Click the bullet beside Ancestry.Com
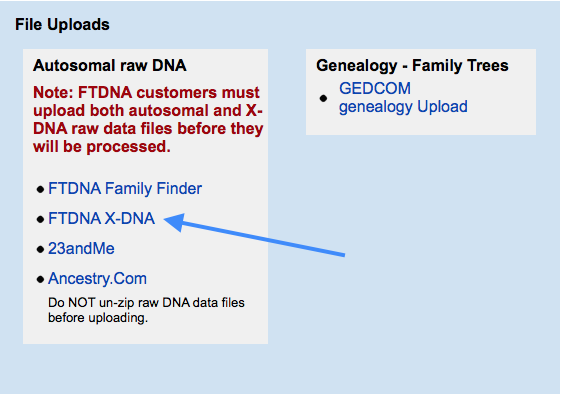Viewport: 561px width, 395px height. point(40,279)
